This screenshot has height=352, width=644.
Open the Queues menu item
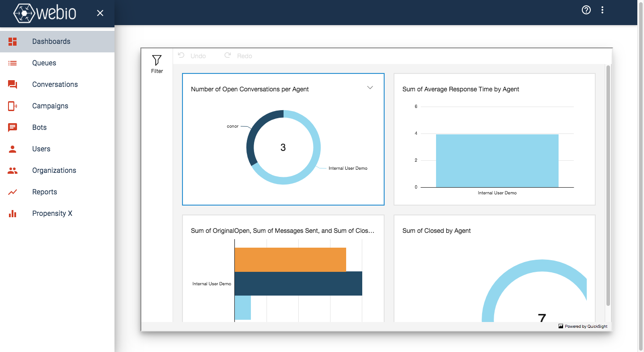(x=57, y=63)
